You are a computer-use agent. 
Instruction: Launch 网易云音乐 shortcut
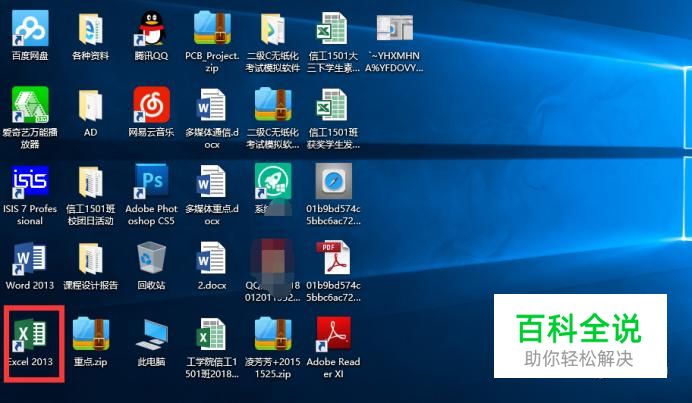pyautogui.click(x=151, y=105)
